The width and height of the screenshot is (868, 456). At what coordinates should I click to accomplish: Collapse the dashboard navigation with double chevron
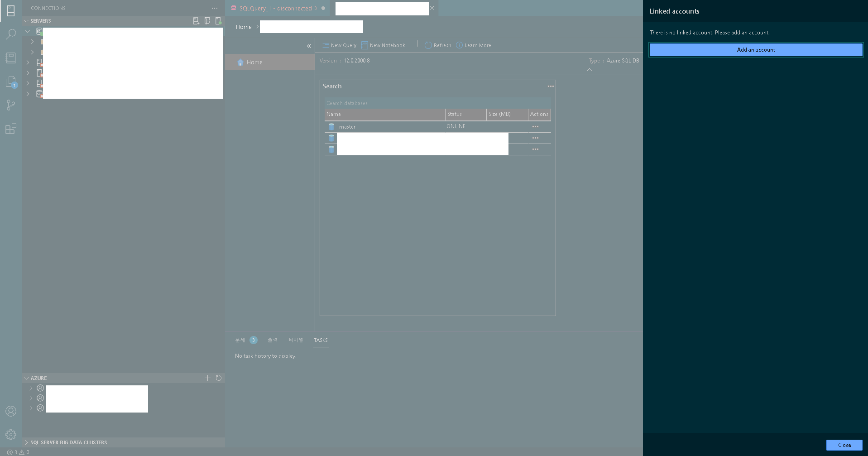309,46
